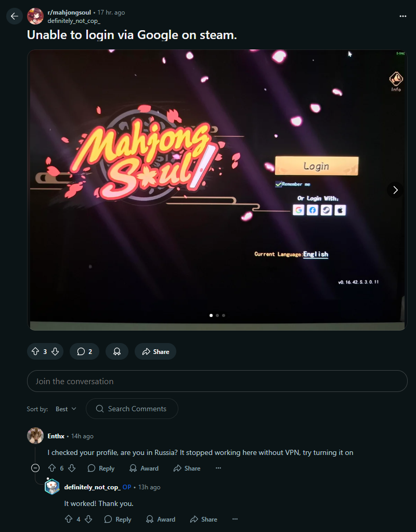Jump to the third gallery image dot
Screen dimensions: 416x532
[224, 315]
